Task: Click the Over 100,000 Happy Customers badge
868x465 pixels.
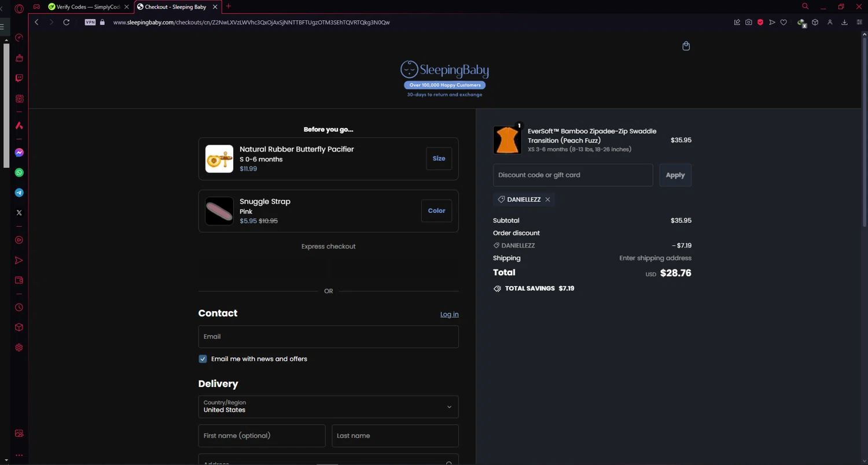Action: point(444,85)
